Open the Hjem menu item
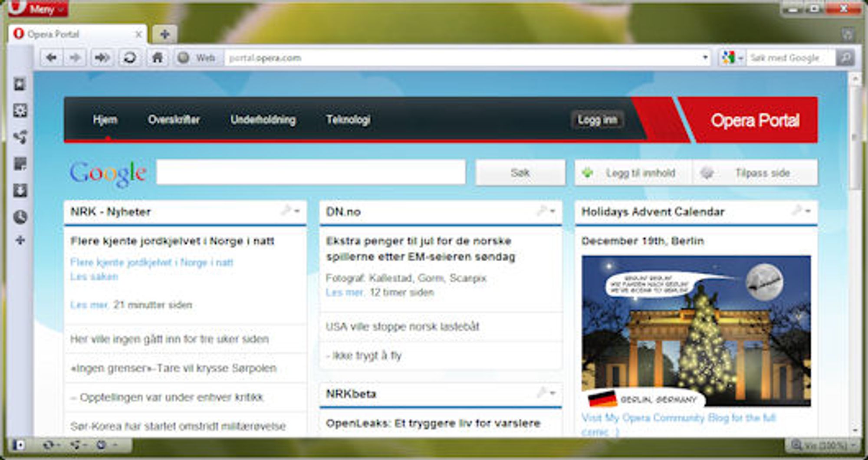Viewport: 868px width, 460px height. (x=105, y=119)
